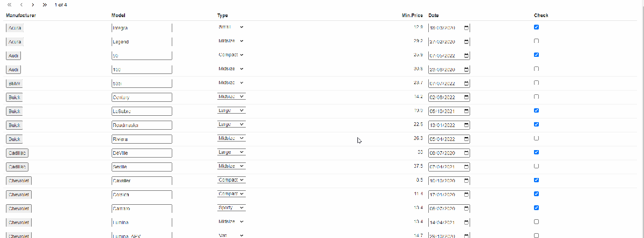This screenshot has width=644, height=238.
Task: Go to the first page of results
Action: point(9,5)
